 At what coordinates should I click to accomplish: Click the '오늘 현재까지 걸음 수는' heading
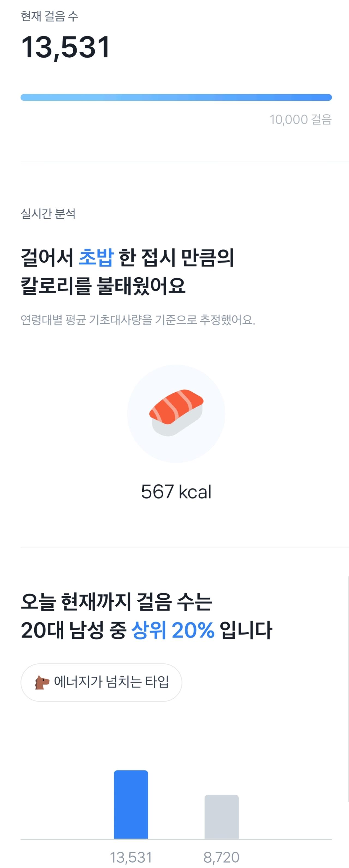pyautogui.click(x=116, y=601)
